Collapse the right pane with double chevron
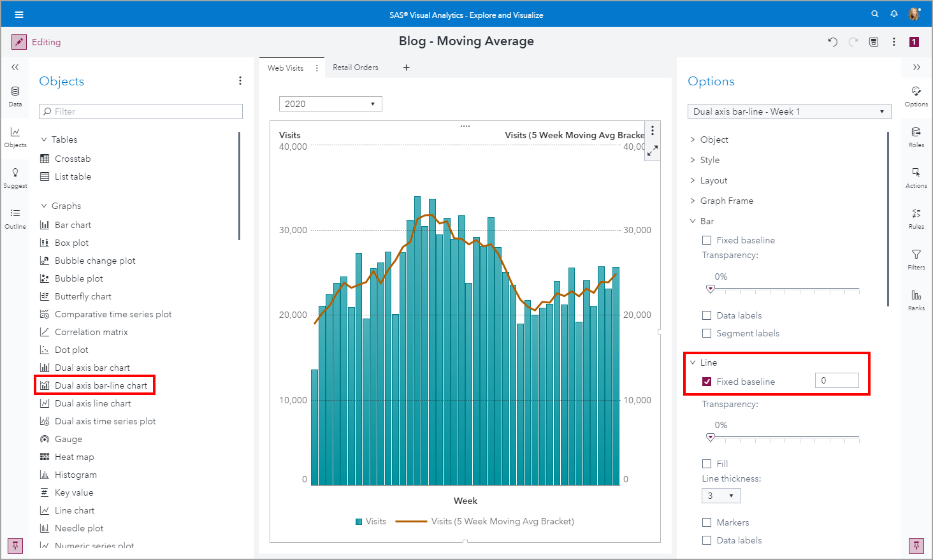 coord(916,67)
